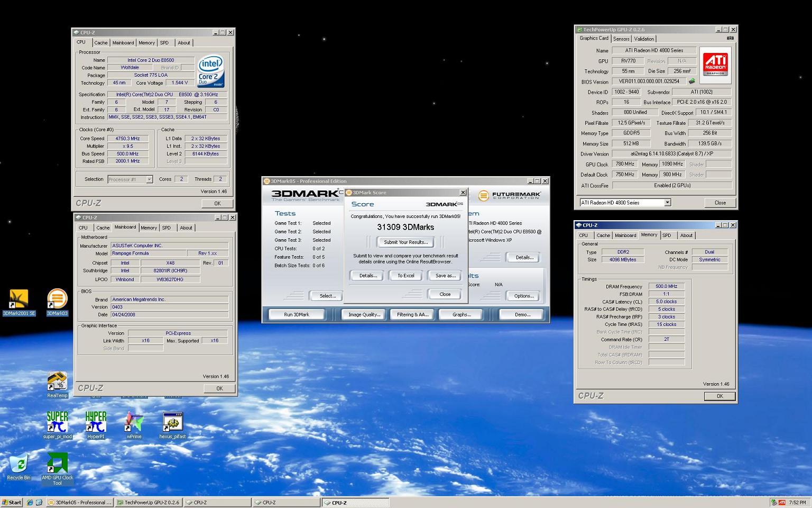Screen dimensions: 812x508
Task: Export the score with To Excel
Action: point(405,276)
